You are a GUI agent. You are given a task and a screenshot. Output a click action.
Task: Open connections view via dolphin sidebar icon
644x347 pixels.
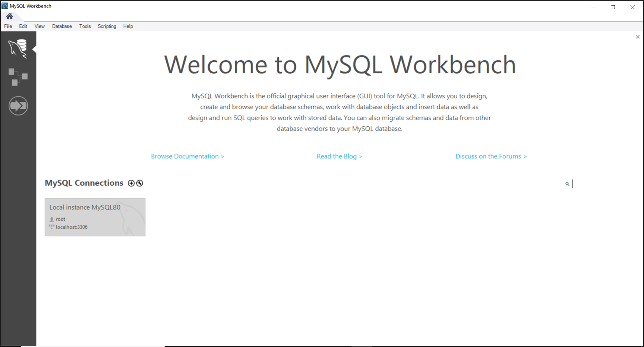coord(18,48)
